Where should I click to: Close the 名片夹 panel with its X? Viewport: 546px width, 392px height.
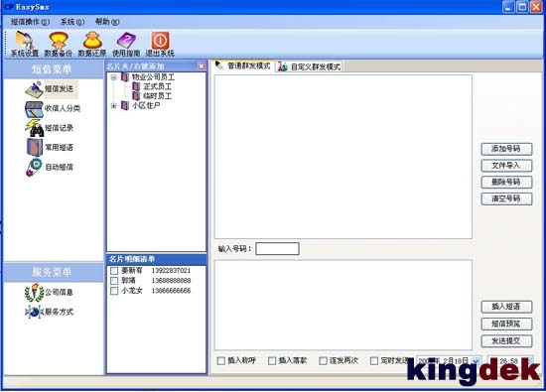pos(202,66)
